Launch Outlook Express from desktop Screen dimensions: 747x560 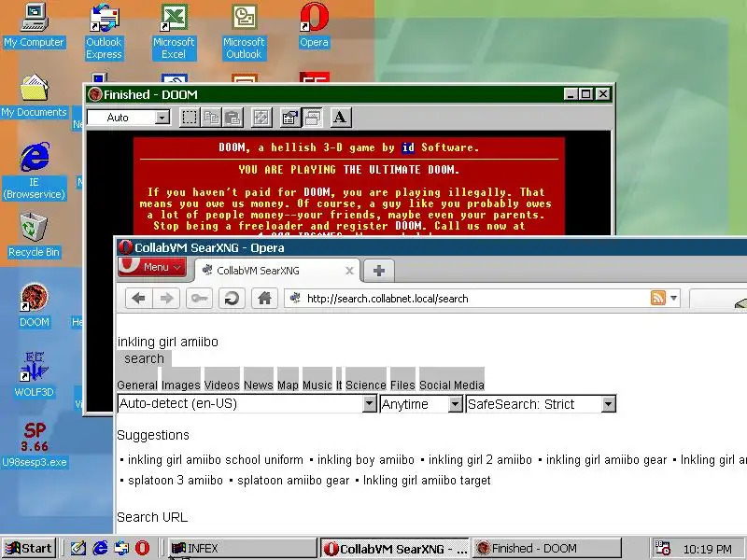coord(104,32)
